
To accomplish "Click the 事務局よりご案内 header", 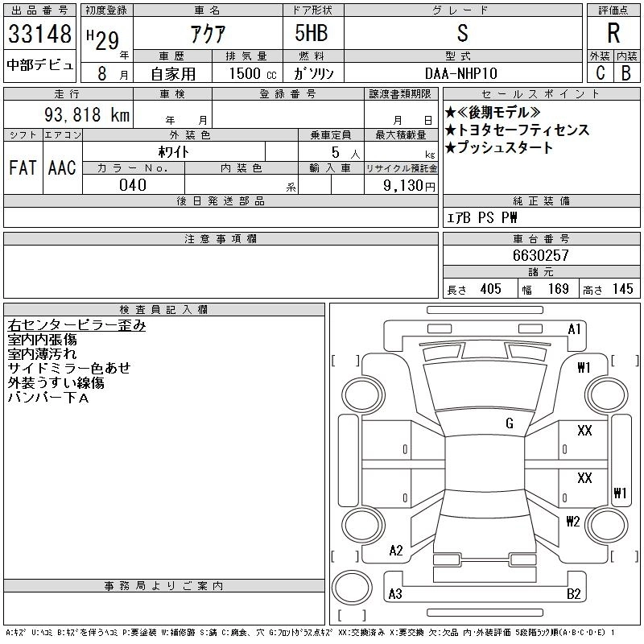I will (164, 586).
